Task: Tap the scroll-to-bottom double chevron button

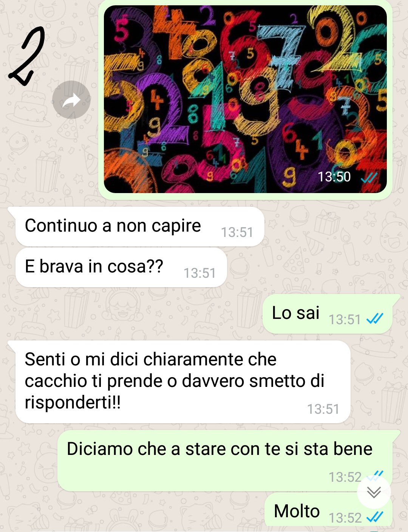Action: tap(374, 492)
